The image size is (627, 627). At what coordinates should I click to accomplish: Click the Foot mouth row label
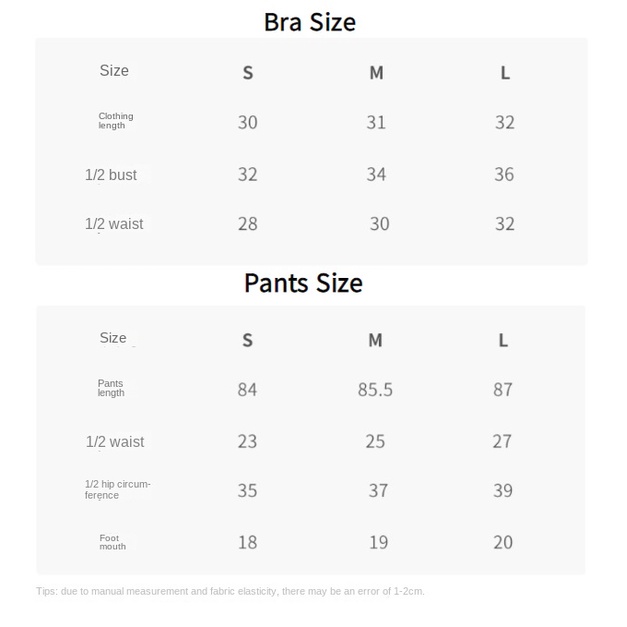pyautogui.click(x=112, y=542)
